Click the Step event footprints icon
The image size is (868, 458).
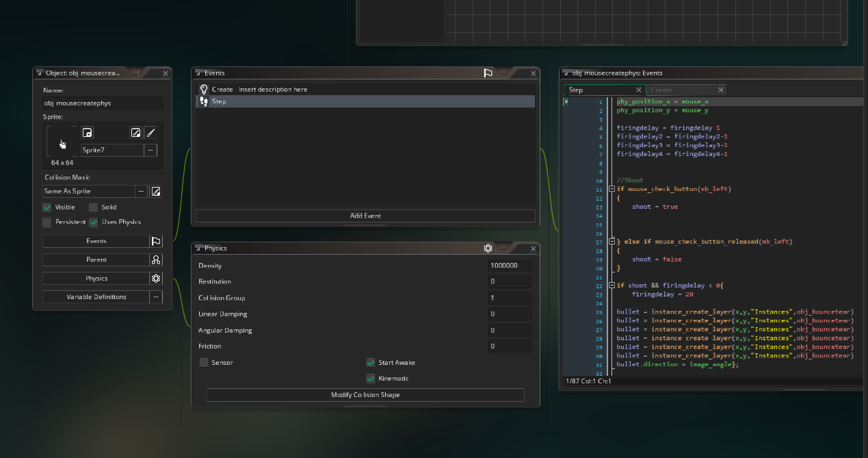203,101
